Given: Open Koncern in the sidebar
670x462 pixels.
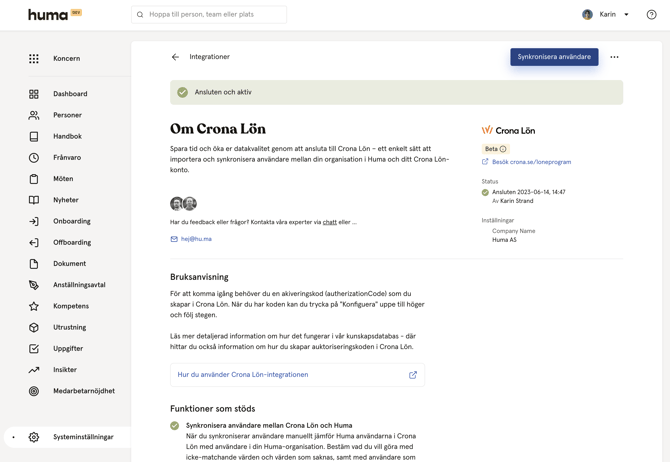Looking at the screenshot, I should (x=67, y=59).
